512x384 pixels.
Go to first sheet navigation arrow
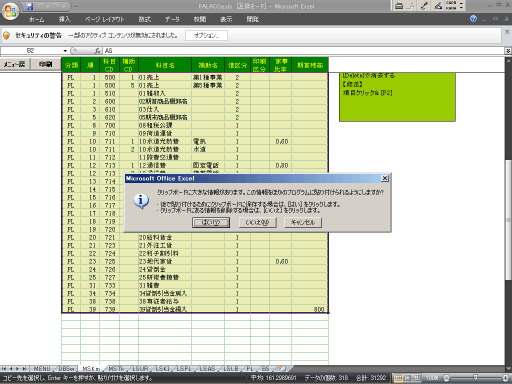pos(4,369)
